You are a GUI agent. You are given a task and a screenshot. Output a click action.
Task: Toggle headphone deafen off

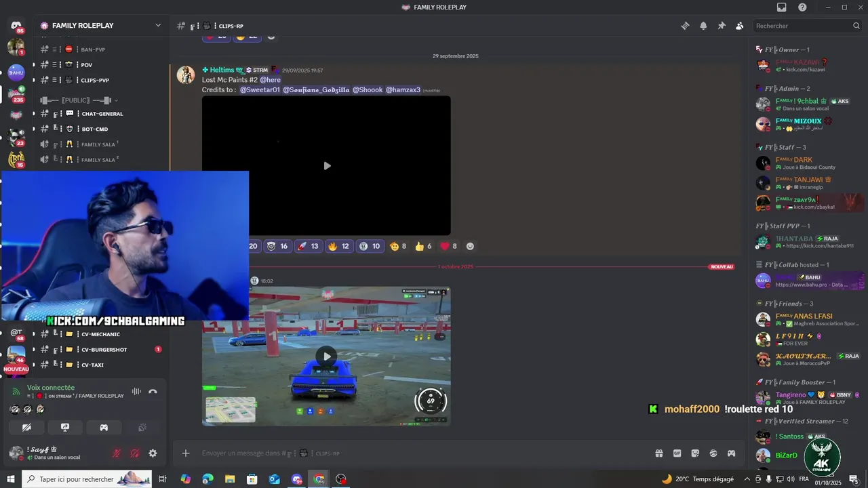pyautogui.click(x=135, y=453)
